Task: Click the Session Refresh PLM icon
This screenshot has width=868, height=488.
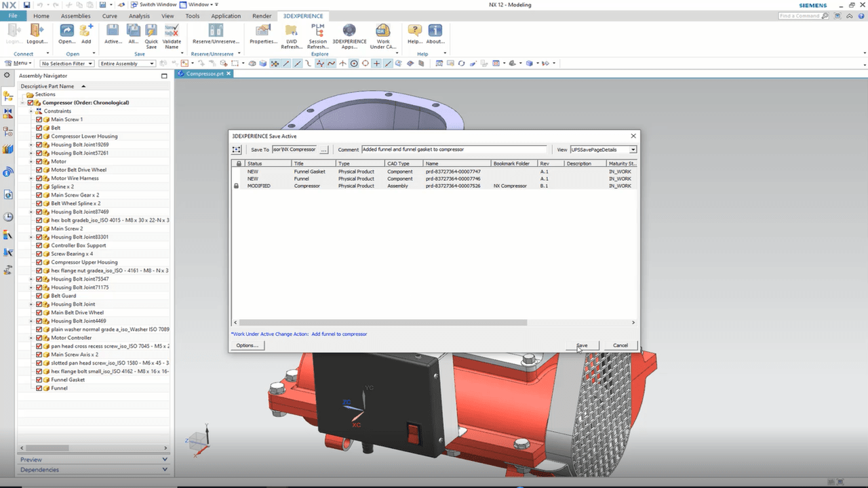Action: point(317,31)
